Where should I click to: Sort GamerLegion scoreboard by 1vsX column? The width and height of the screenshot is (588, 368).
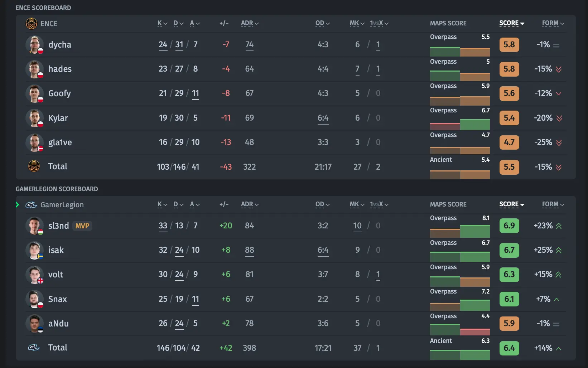coord(379,204)
